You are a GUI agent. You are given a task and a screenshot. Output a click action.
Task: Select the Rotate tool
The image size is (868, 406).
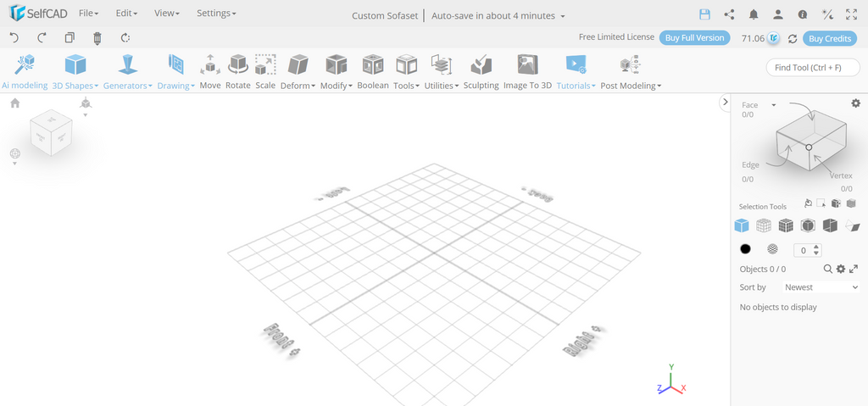(238, 71)
